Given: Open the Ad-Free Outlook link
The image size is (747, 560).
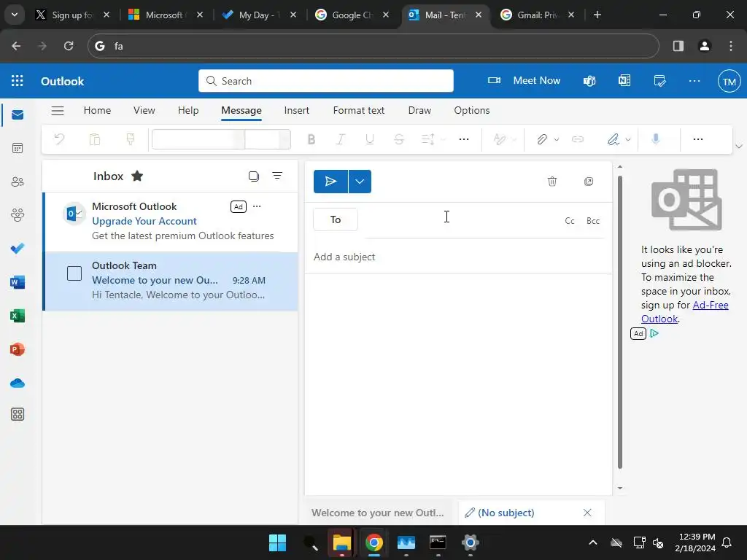Looking at the screenshot, I should pyautogui.click(x=684, y=312).
